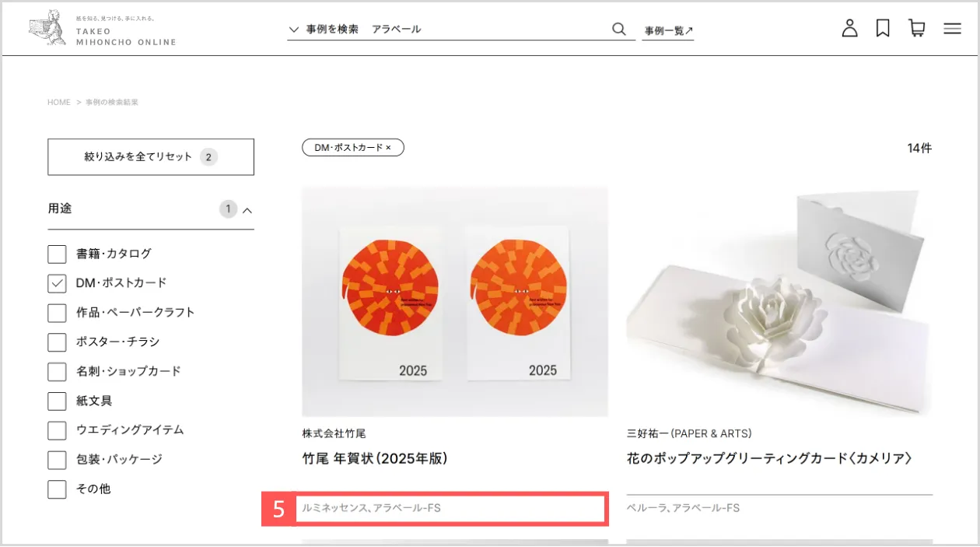Viewport: 980px width, 547px height.
Task: Open the camellia pop-up card image
Action: click(x=779, y=302)
